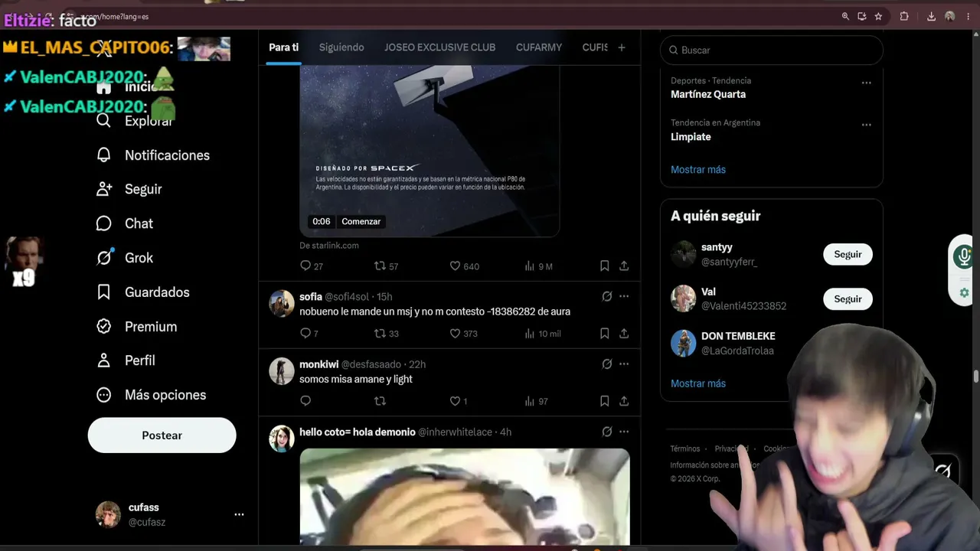
Task: Reply to monkiwi's post
Action: (305, 401)
